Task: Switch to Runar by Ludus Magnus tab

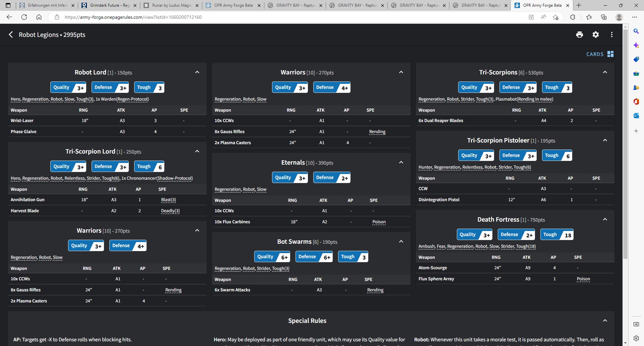Action: click(171, 5)
